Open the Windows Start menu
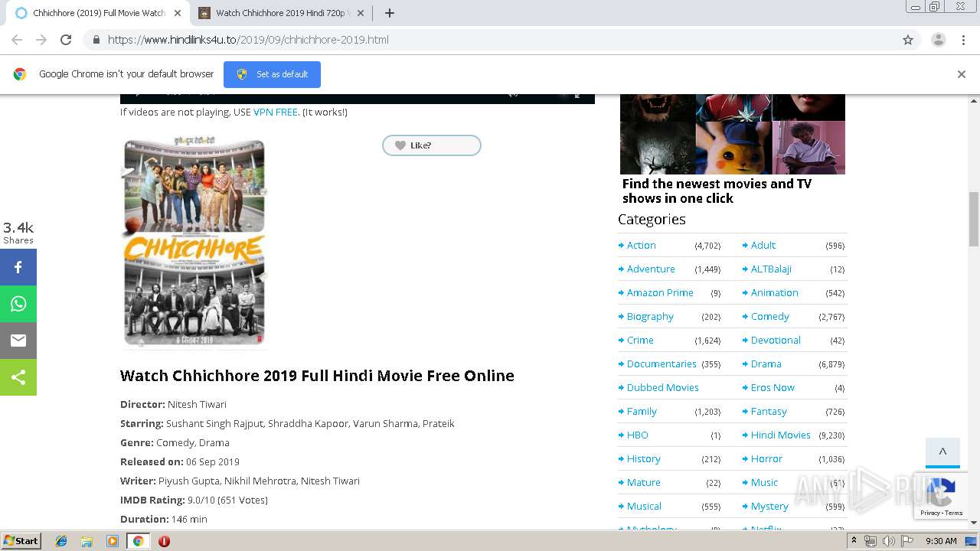This screenshot has height=551, width=980. (21, 541)
